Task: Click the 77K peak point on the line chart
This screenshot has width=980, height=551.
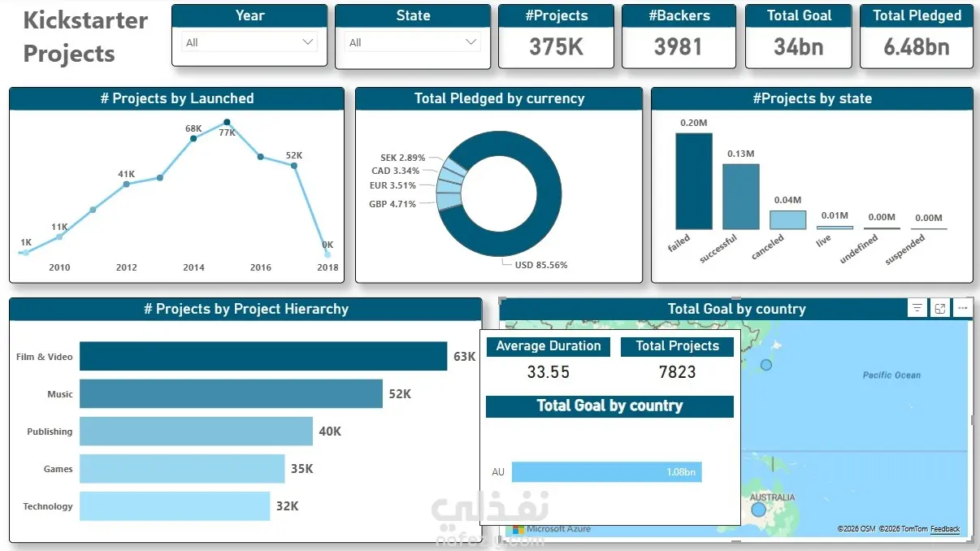Action: point(228,124)
